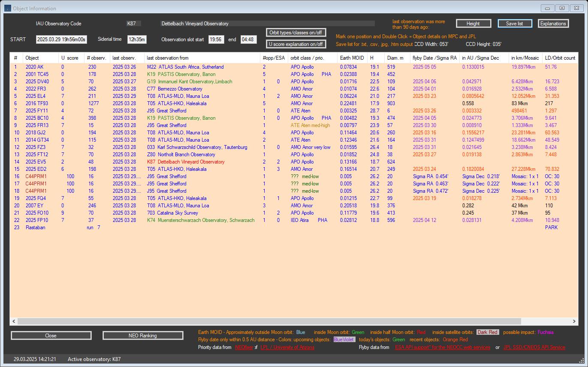588x367 pixels.
Task: Sort by the Earth MOID column header
Action: click(x=353, y=58)
